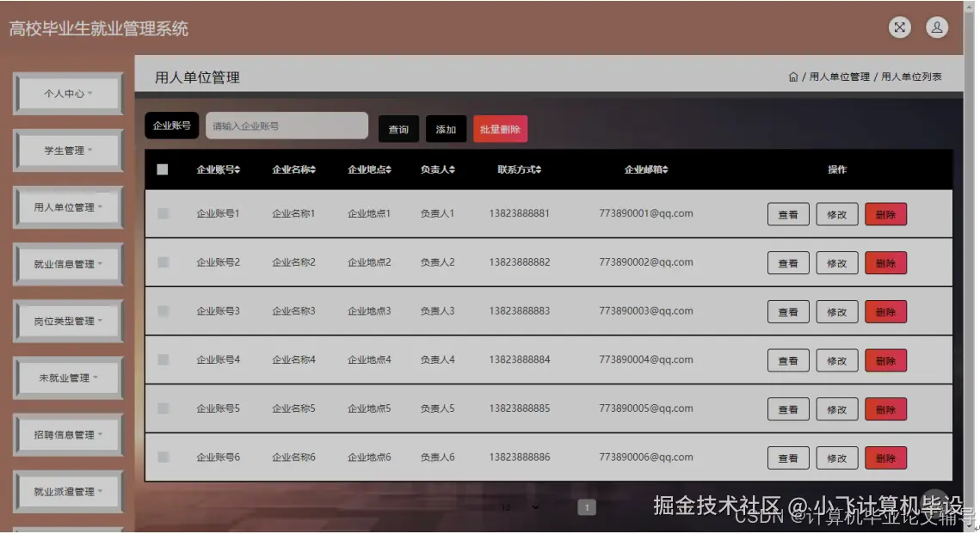Expand the 学生管理 sidebar menu
Image resolution: width=980 pixels, height=534 pixels.
(x=65, y=149)
